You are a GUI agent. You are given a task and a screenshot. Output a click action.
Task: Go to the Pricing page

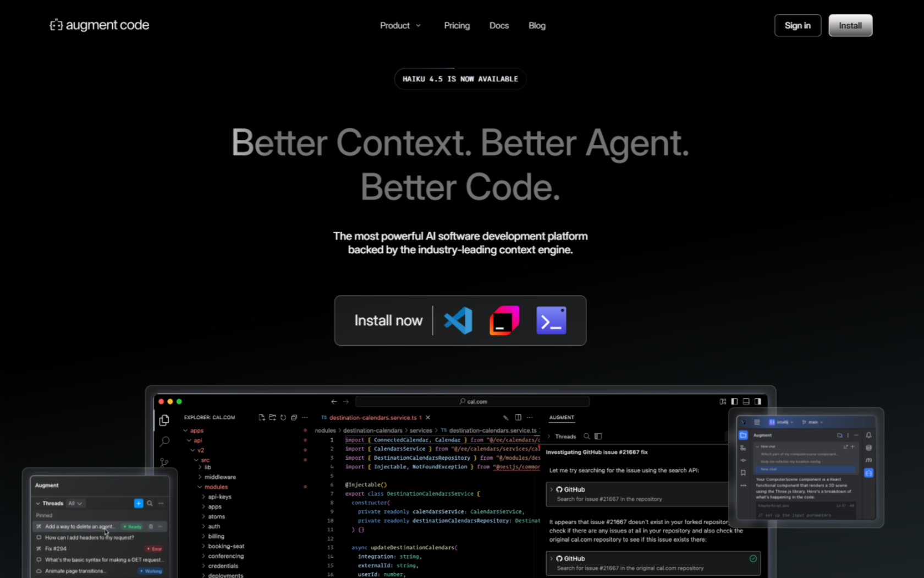pos(457,25)
